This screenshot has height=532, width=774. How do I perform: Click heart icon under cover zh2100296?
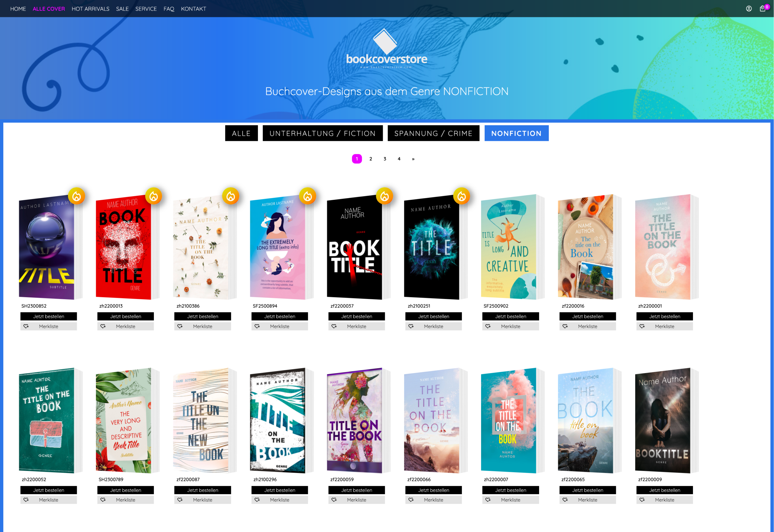[x=257, y=500]
